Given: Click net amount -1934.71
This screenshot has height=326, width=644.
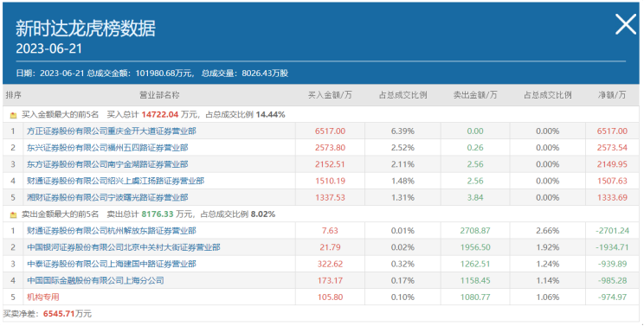Looking at the screenshot, I should (x=612, y=247).
